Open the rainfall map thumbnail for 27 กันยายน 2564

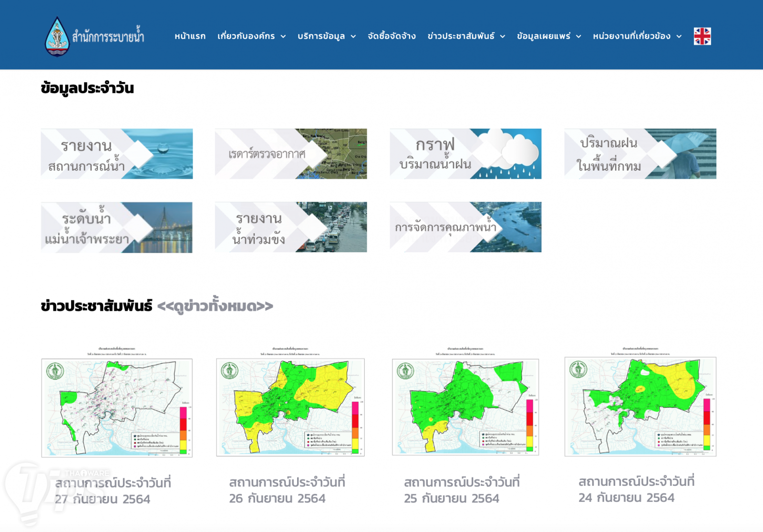tap(117, 402)
